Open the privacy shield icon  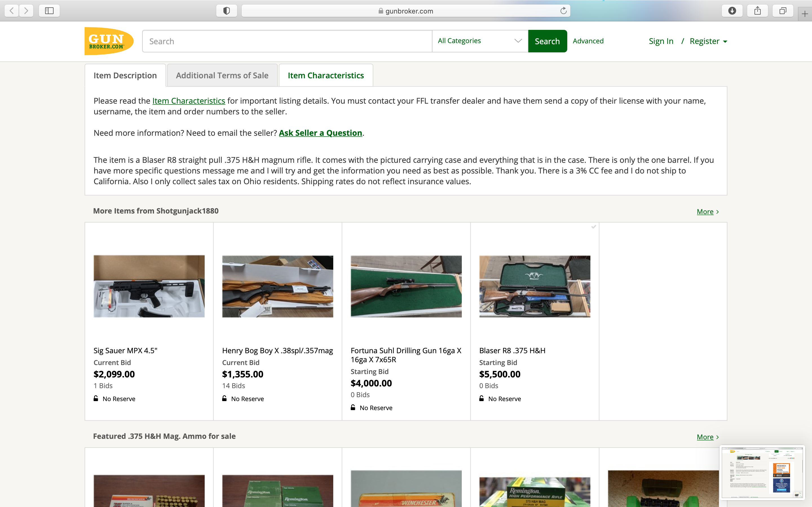(x=226, y=11)
